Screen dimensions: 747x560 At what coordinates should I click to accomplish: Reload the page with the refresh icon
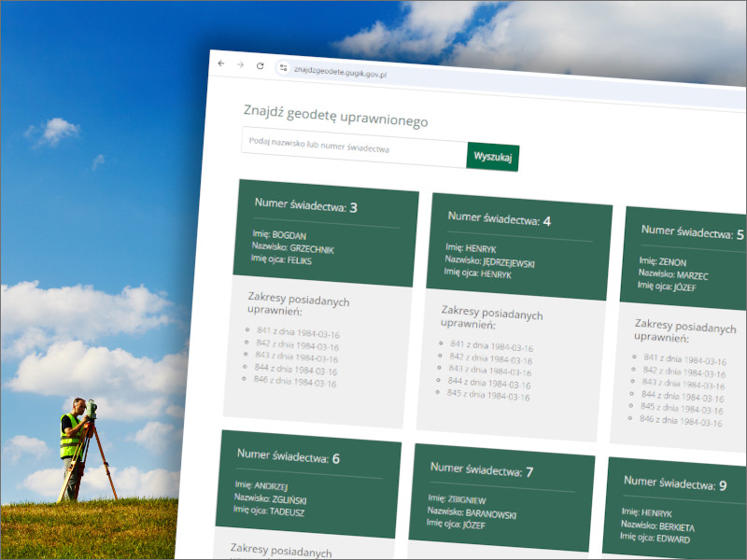tap(261, 65)
